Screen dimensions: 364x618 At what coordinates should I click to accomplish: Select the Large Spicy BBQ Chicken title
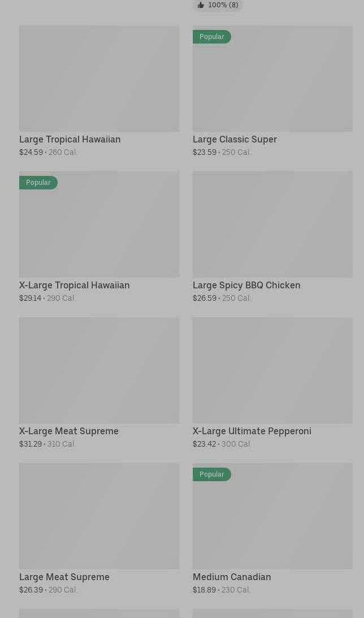tap(246, 285)
